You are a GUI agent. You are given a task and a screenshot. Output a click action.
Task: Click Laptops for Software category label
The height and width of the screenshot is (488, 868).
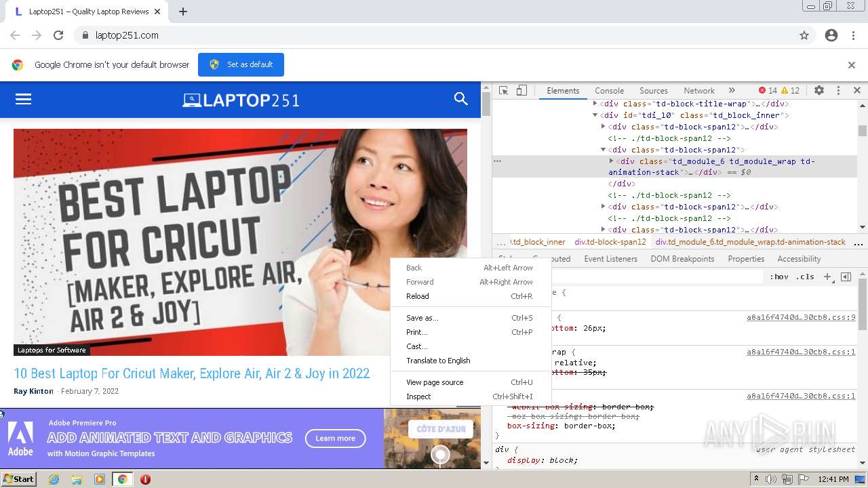[x=52, y=350]
